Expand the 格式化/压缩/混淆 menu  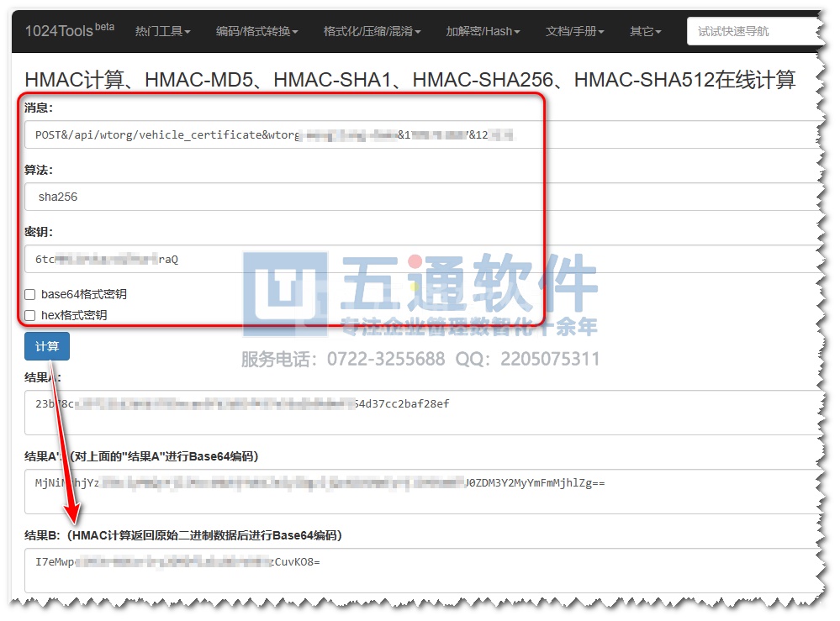click(372, 31)
